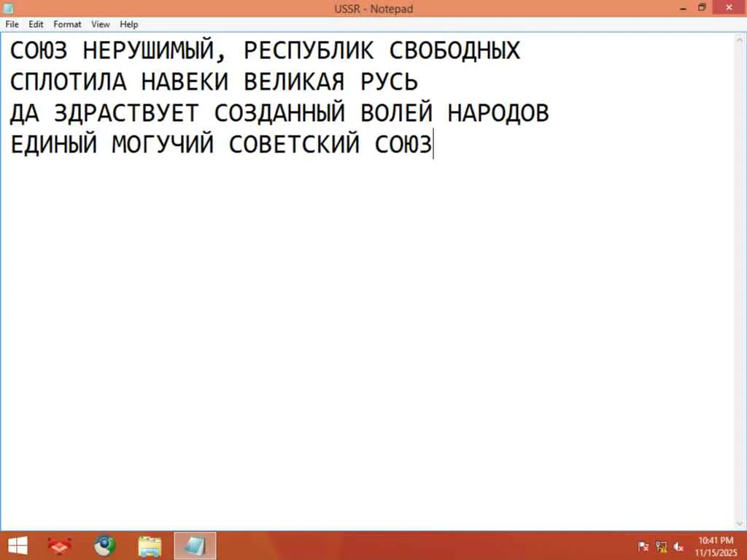The width and height of the screenshot is (747, 560).
Task: Launch the red app on taskbar
Action: [60, 545]
